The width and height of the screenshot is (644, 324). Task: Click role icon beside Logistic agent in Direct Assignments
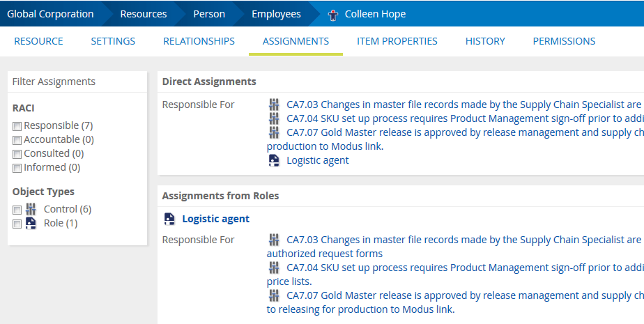coord(274,160)
